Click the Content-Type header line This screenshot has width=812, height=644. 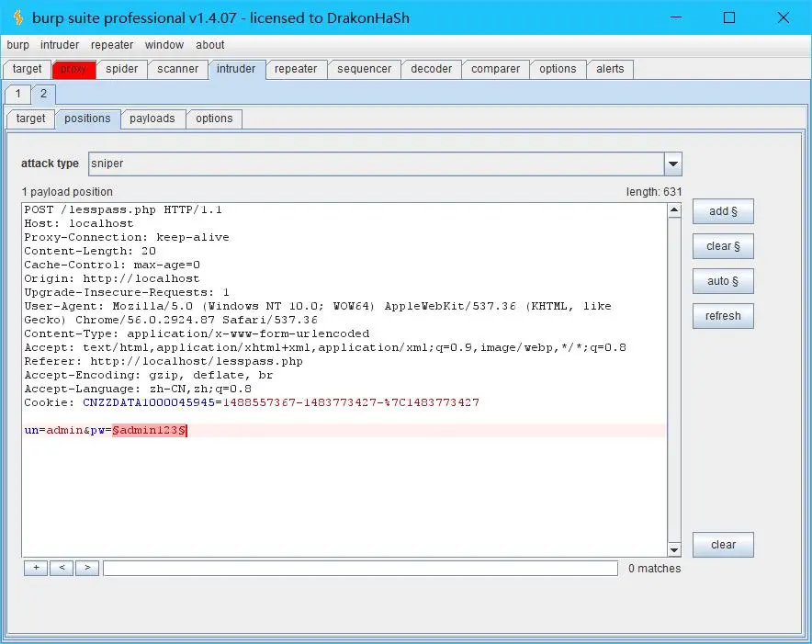197,333
